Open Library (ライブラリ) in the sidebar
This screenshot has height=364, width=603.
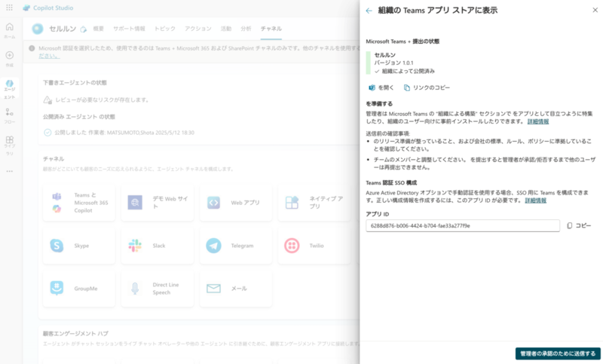[x=10, y=145]
